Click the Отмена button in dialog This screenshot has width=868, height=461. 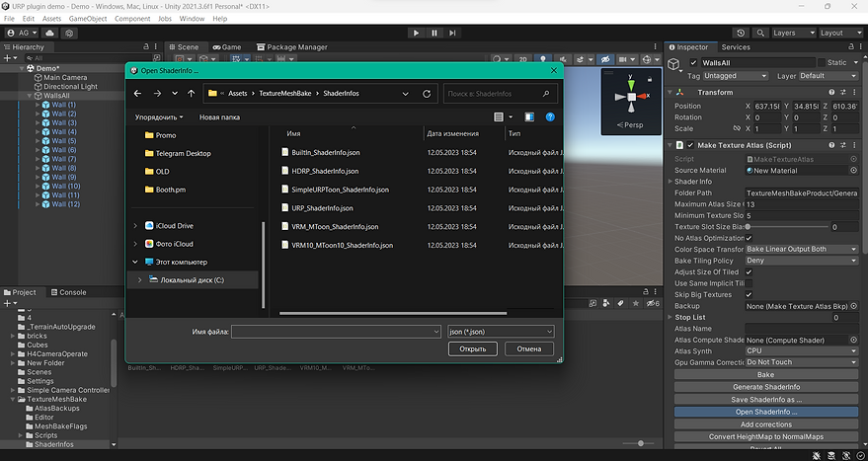(x=528, y=348)
